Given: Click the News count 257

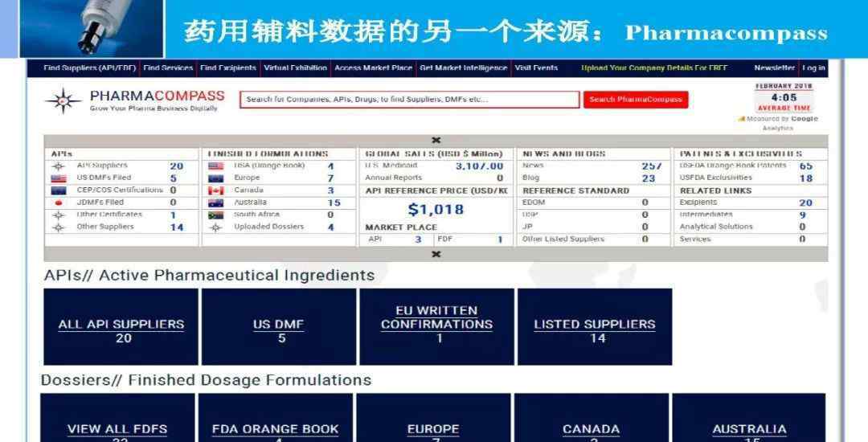Looking at the screenshot, I should (x=652, y=166).
